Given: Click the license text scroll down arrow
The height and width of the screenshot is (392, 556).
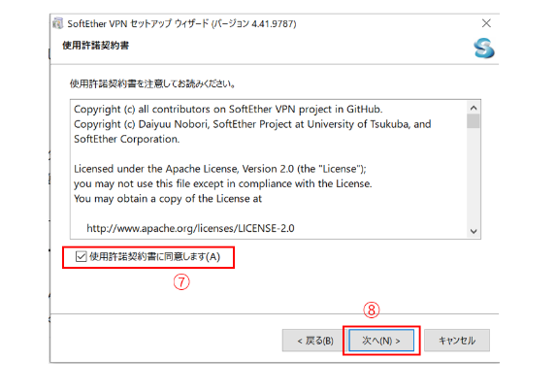Looking at the screenshot, I should point(474,231).
